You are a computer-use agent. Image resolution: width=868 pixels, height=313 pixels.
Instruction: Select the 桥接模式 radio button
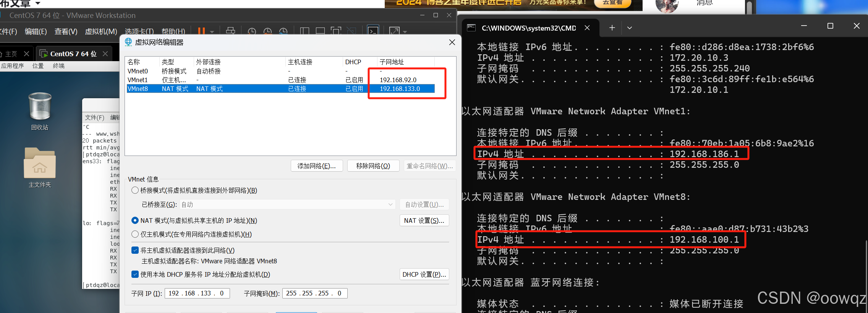click(135, 190)
